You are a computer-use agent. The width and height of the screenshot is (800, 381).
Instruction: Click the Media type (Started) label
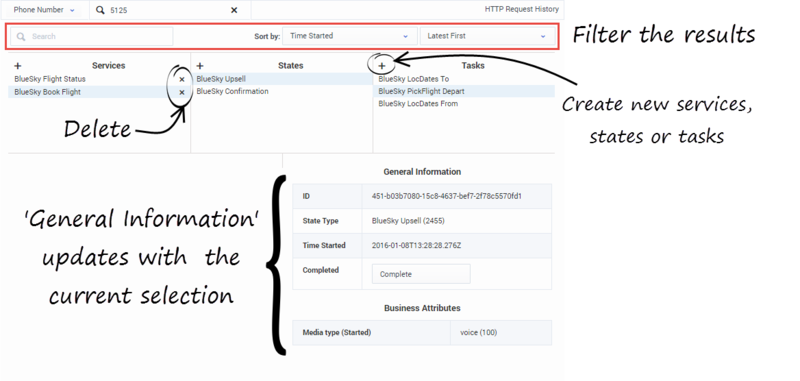pos(337,333)
